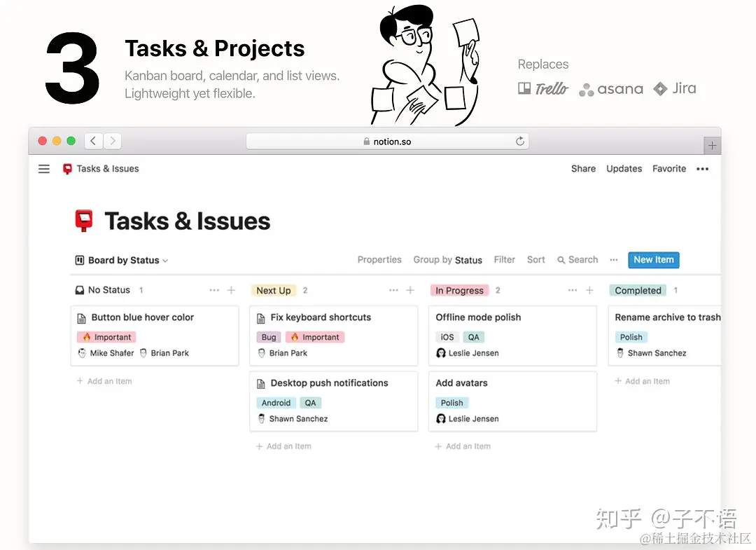Image resolution: width=756 pixels, height=550 pixels.
Task: Click the Tasks & Issues breadcrumb text
Action: pyautogui.click(x=108, y=169)
